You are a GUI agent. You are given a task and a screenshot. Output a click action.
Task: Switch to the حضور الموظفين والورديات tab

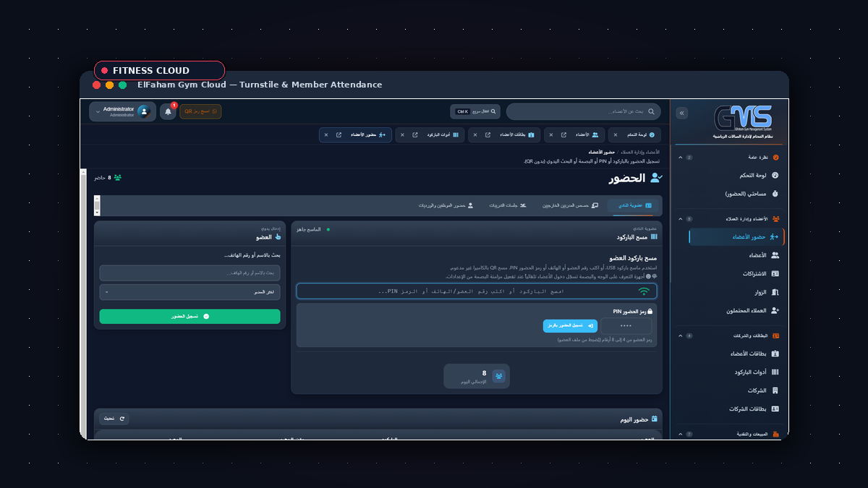pyautogui.click(x=446, y=205)
